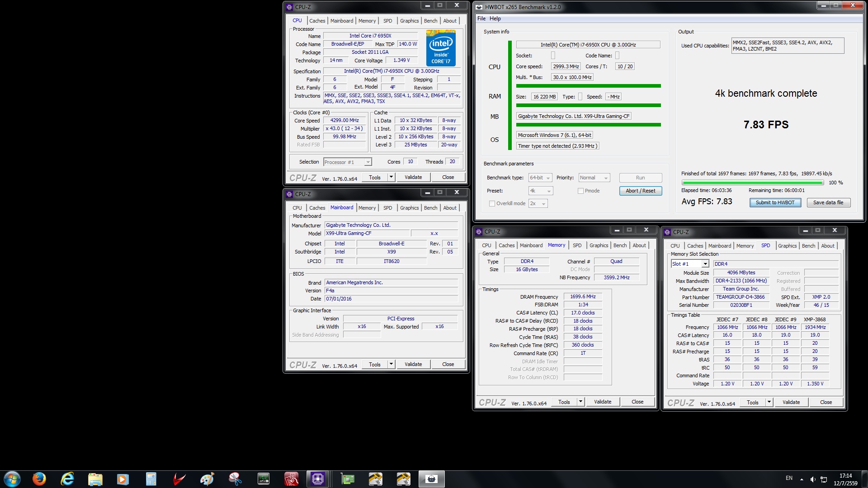Open the Benchmark type 64-bit dropdown
Screen dimensions: 868x488
540,178
